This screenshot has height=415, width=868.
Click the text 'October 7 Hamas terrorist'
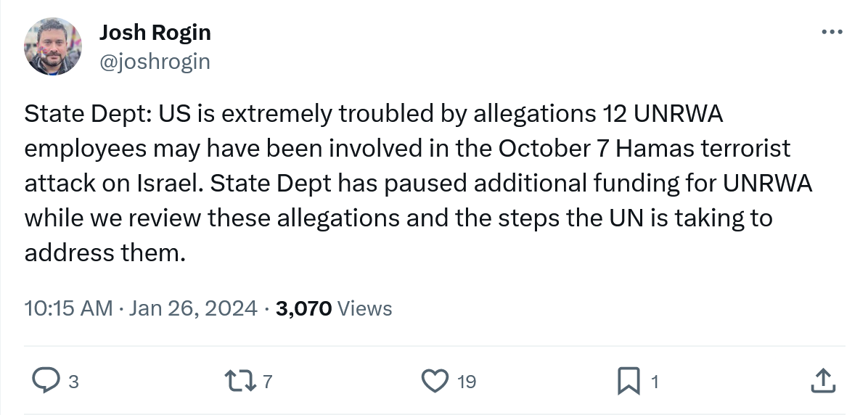tap(644, 148)
